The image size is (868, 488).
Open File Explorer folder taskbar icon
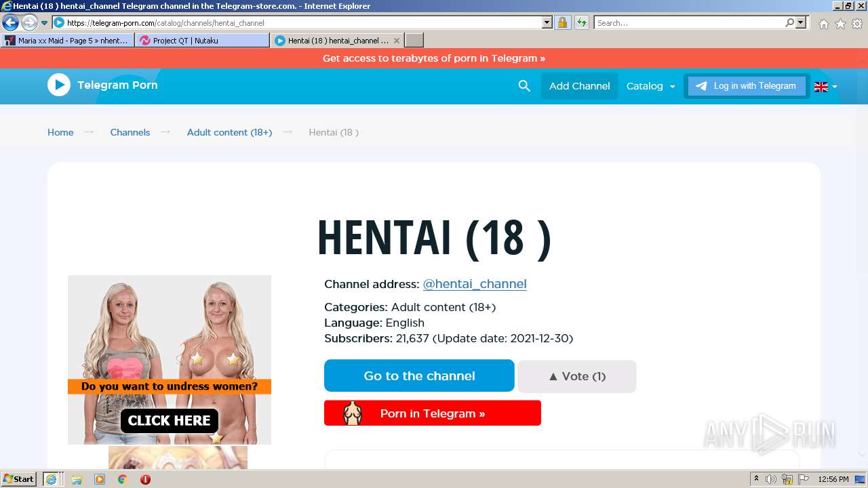click(x=77, y=479)
